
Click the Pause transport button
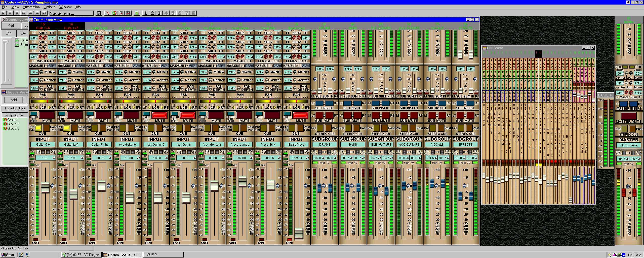point(17,13)
